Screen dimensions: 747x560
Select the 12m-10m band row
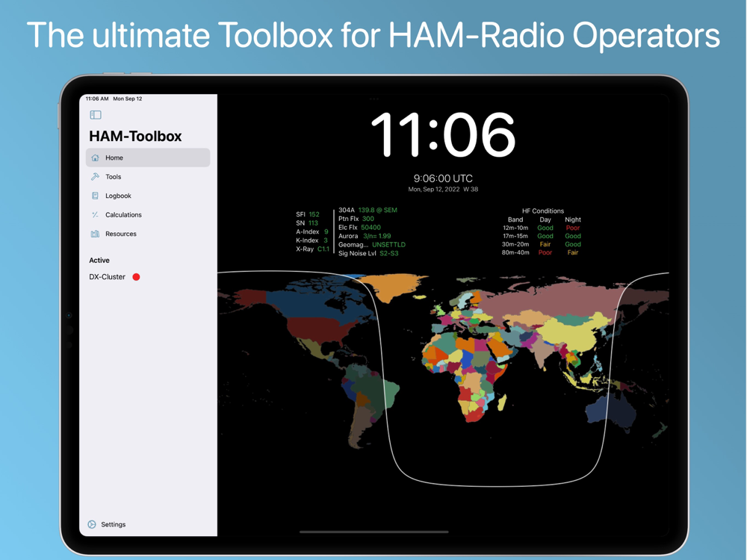click(515, 228)
